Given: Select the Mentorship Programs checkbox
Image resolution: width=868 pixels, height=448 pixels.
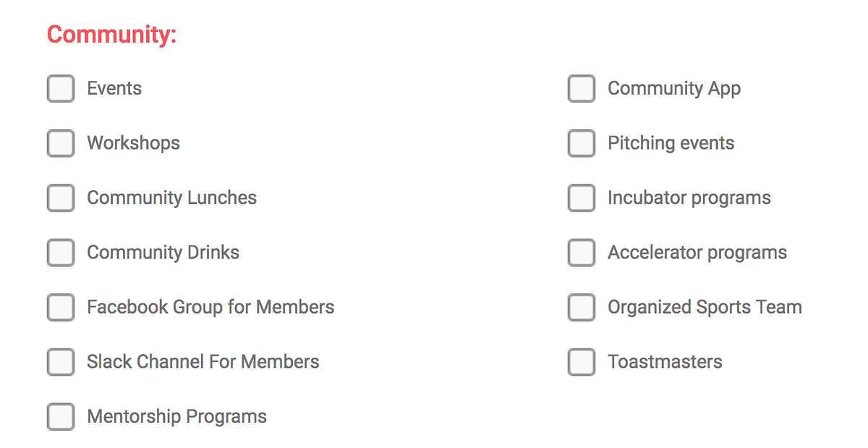Looking at the screenshot, I should (61, 417).
